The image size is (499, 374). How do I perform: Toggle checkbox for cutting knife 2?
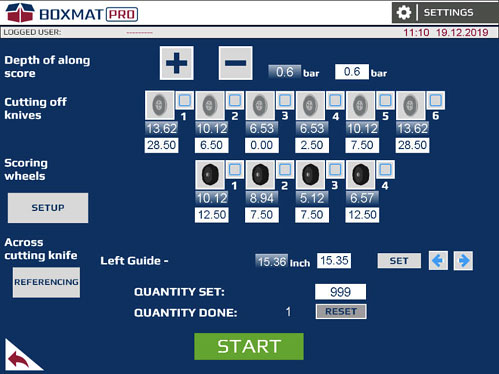point(235,100)
